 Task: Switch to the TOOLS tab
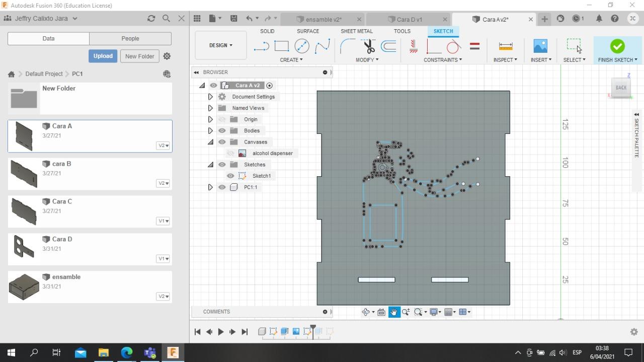point(402,31)
